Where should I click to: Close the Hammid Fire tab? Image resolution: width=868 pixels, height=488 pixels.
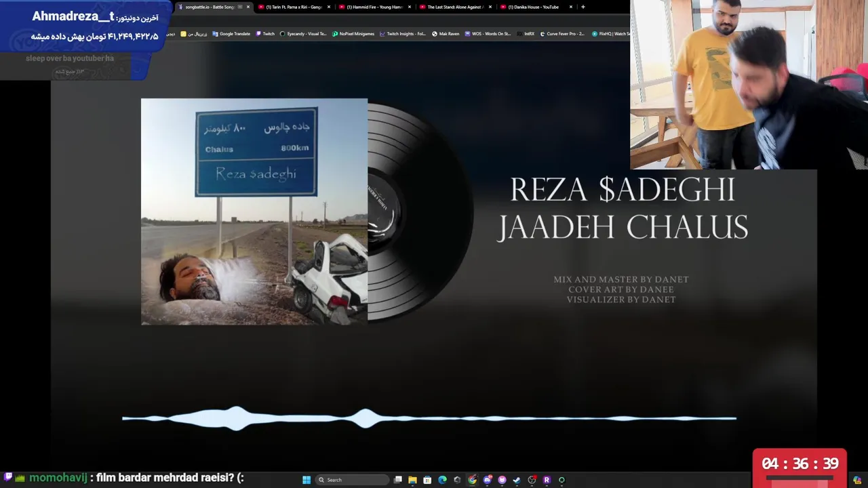pyautogui.click(x=410, y=7)
